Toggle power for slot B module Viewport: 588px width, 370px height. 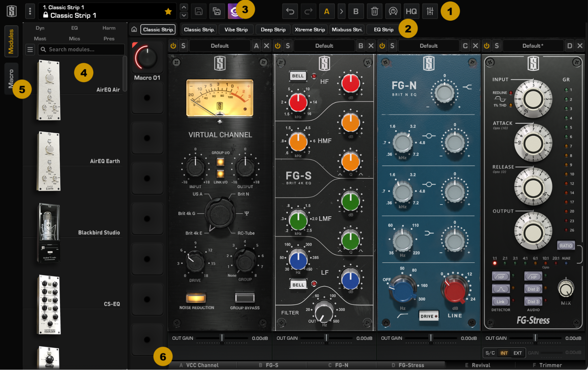(x=278, y=46)
